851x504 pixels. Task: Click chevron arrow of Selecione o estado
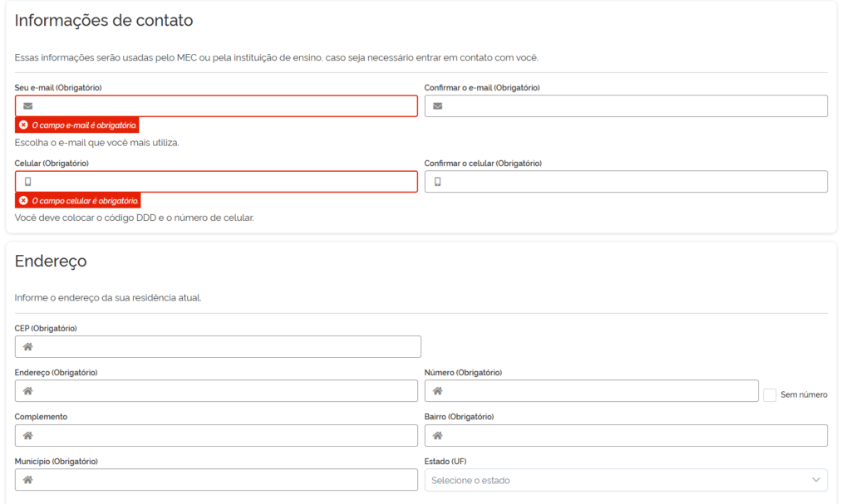pyautogui.click(x=815, y=480)
